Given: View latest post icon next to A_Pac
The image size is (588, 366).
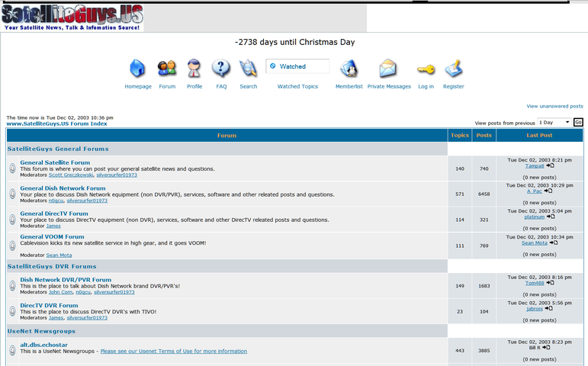Looking at the screenshot, I should [548, 191].
